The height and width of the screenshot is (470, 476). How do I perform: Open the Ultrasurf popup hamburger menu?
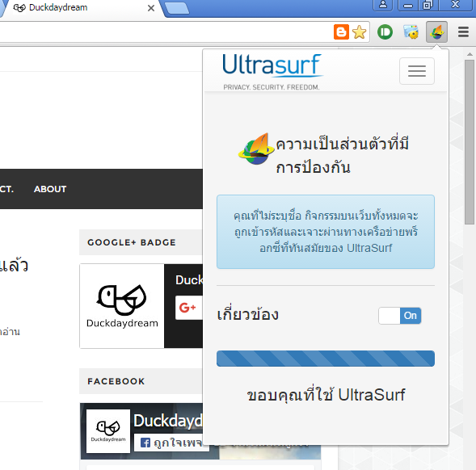pos(417,71)
